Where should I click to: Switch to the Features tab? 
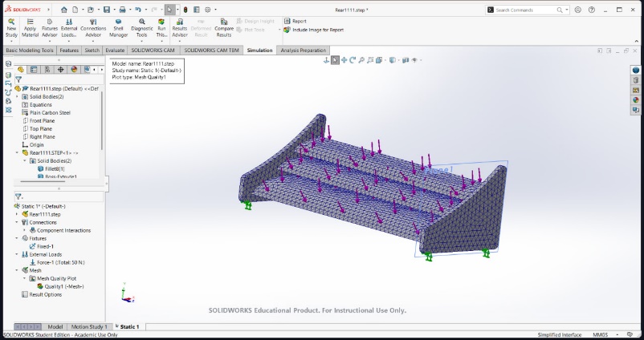coord(69,51)
